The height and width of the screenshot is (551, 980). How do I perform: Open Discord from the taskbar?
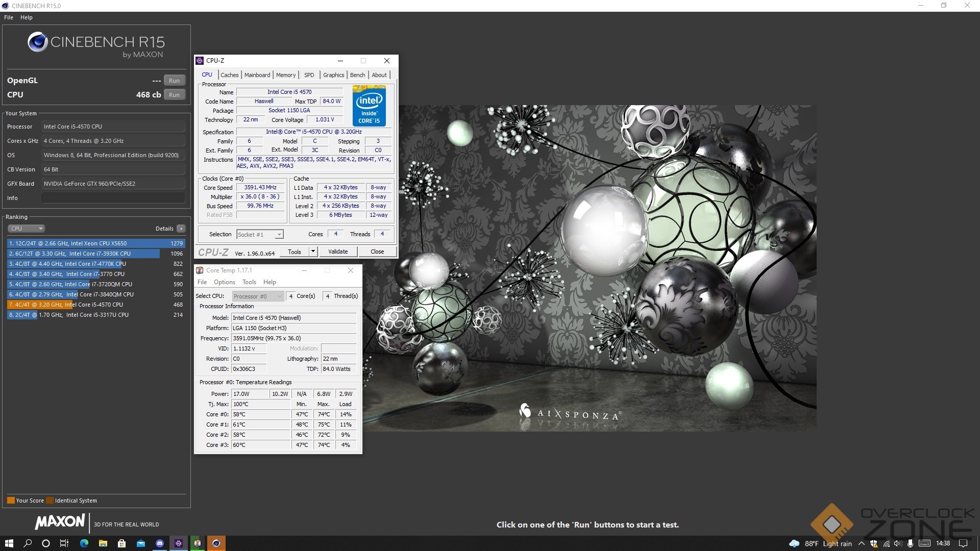click(x=160, y=543)
